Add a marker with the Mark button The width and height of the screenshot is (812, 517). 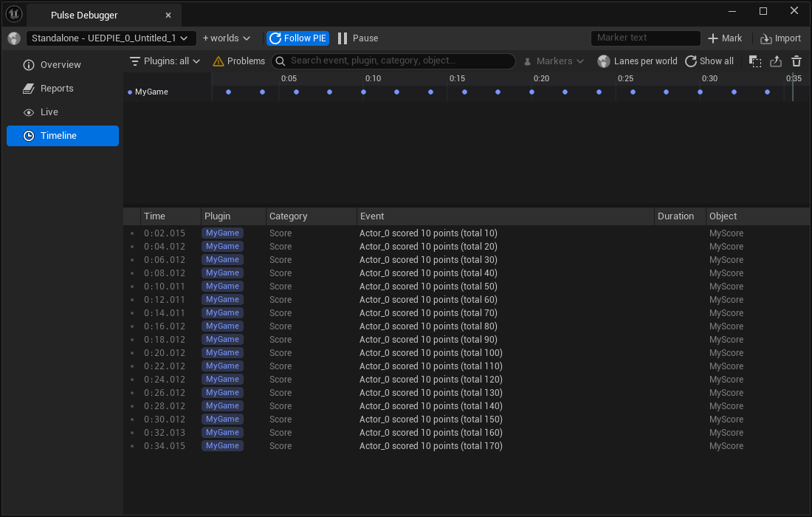pos(724,38)
